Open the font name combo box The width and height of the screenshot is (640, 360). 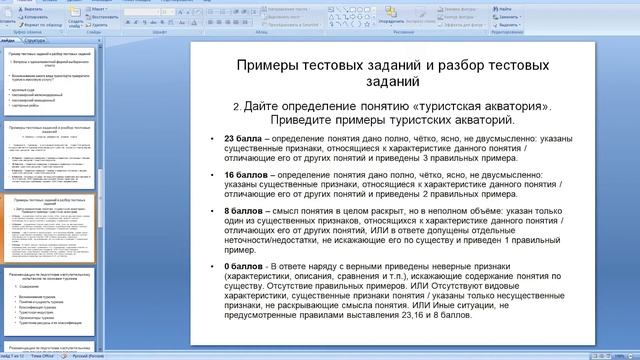(x=141, y=12)
